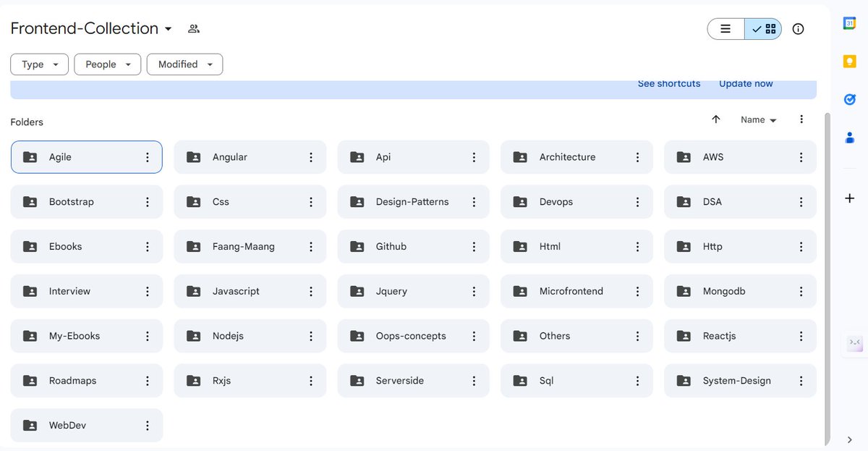The width and height of the screenshot is (868, 451).
Task: Click Update now link
Action: click(746, 84)
